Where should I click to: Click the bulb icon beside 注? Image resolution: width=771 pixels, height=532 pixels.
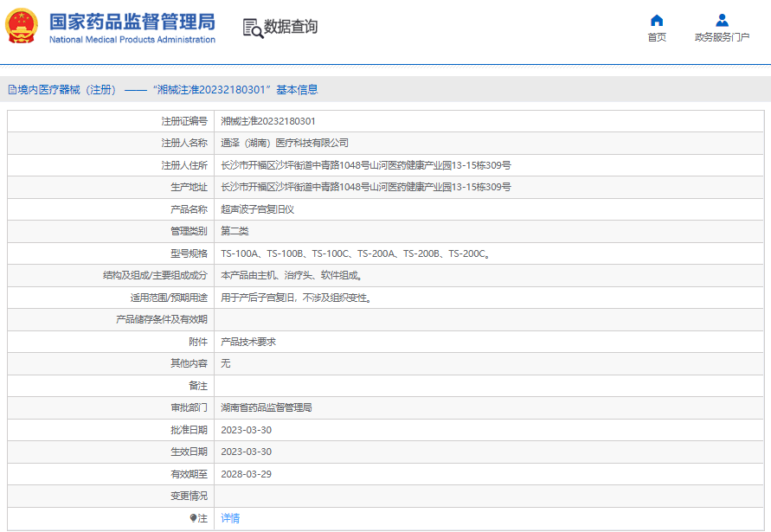point(193,518)
